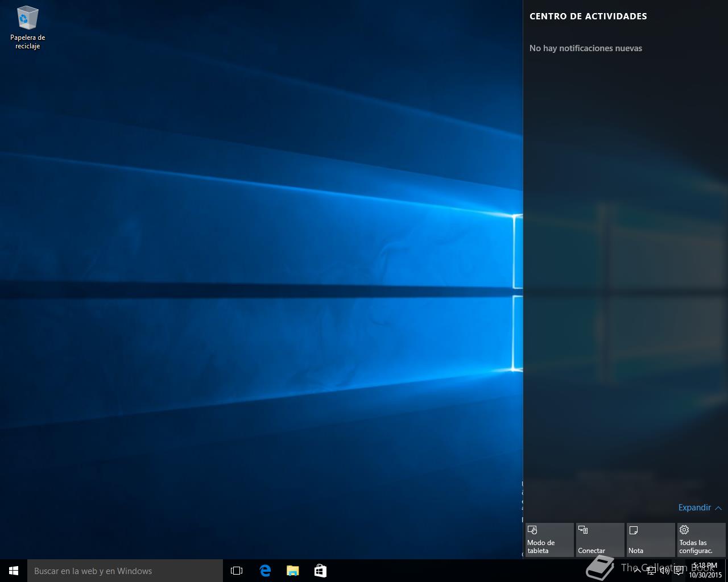Viewport: 728px width, 582px height.
Task: Create a new Nota from quick actions
Action: (651, 540)
